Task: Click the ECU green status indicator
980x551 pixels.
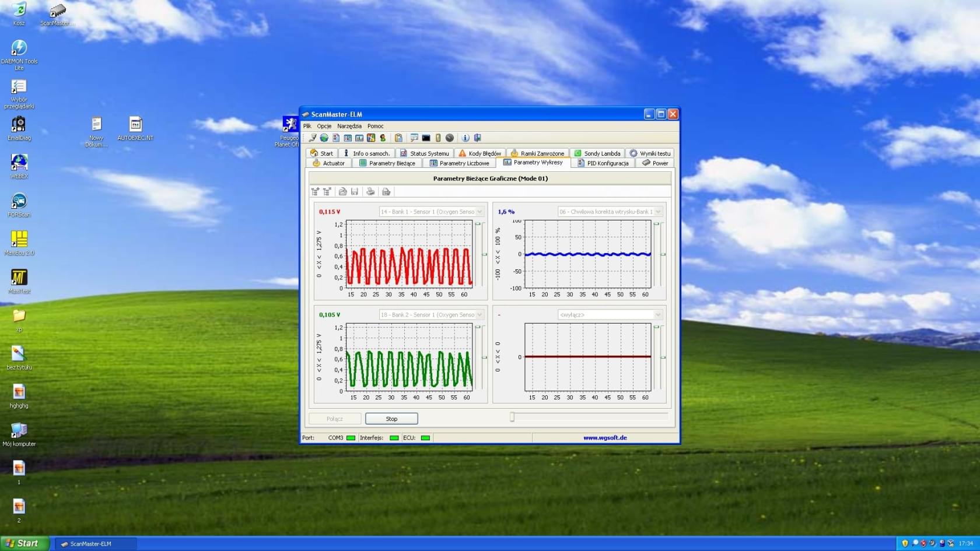Action: pyautogui.click(x=425, y=438)
